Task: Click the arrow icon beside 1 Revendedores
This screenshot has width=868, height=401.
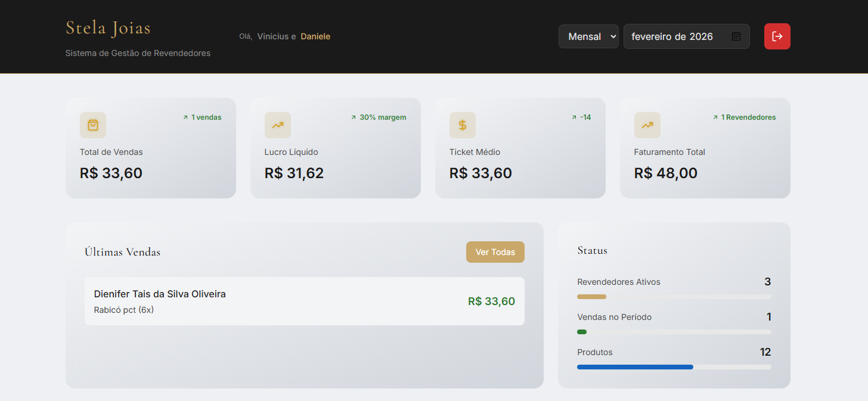Action: 715,118
